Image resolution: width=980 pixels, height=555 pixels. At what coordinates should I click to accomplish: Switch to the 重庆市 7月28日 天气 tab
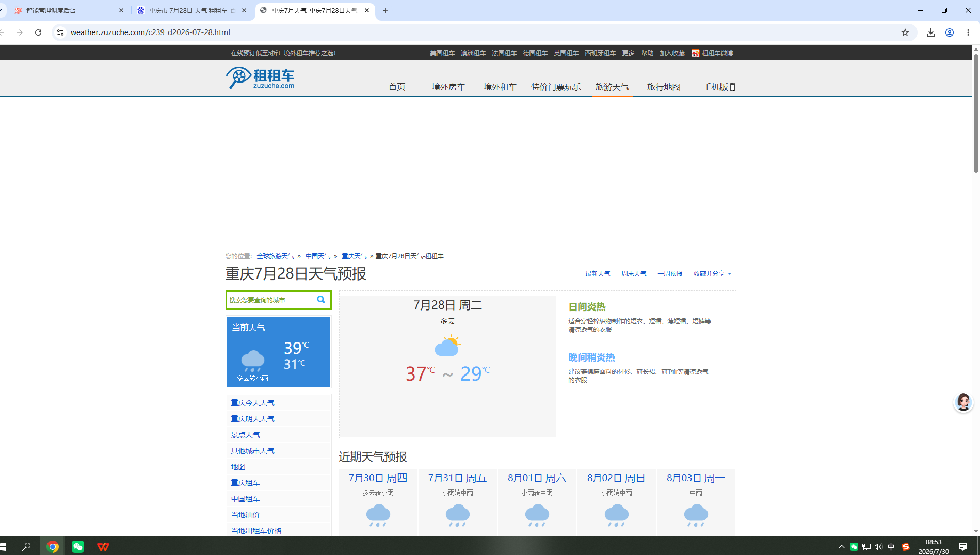(191, 10)
